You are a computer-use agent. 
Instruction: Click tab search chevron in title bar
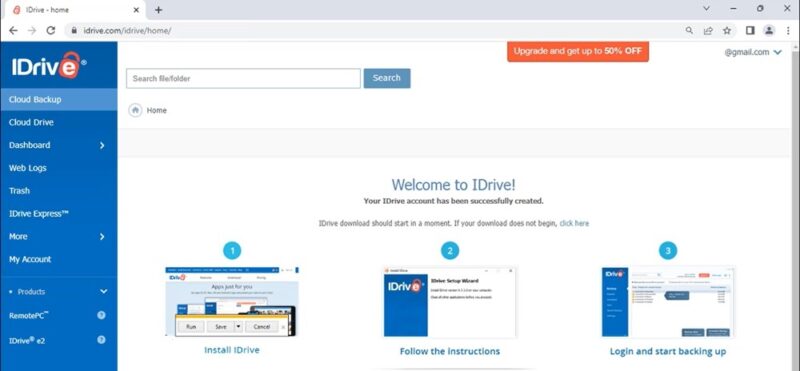707,9
